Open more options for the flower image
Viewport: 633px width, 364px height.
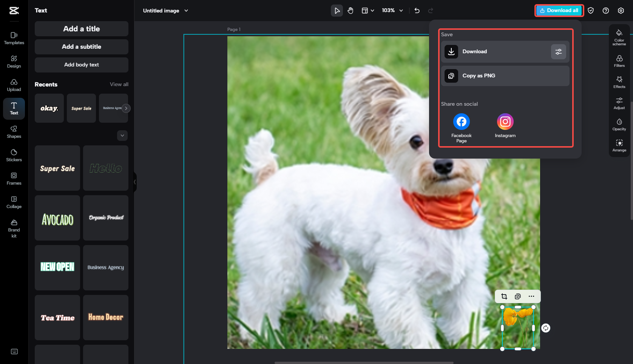tap(531, 296)
